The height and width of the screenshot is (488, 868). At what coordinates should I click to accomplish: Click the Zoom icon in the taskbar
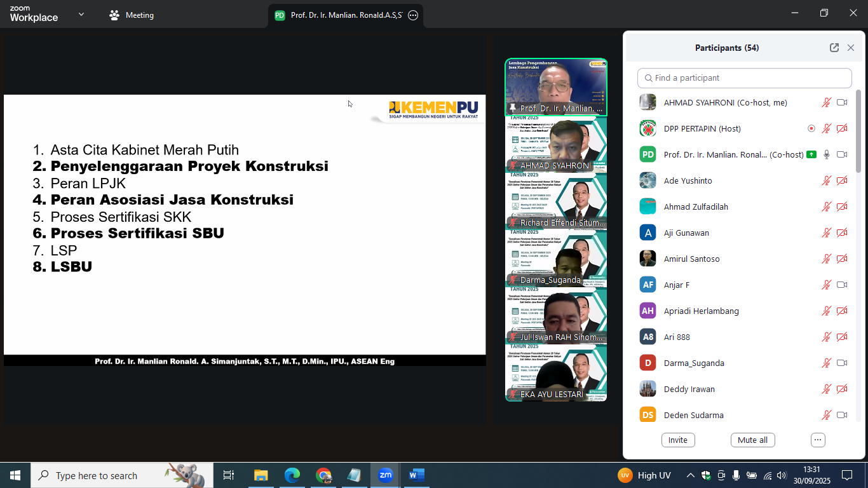pyautogui.click(x=386, y=475)
